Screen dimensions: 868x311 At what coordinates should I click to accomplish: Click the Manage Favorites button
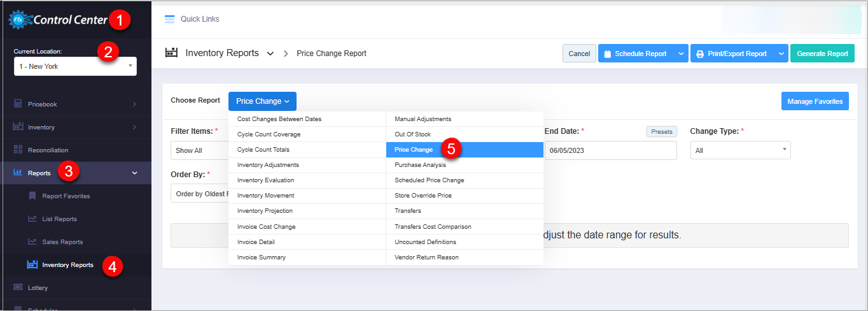[815, 101]
